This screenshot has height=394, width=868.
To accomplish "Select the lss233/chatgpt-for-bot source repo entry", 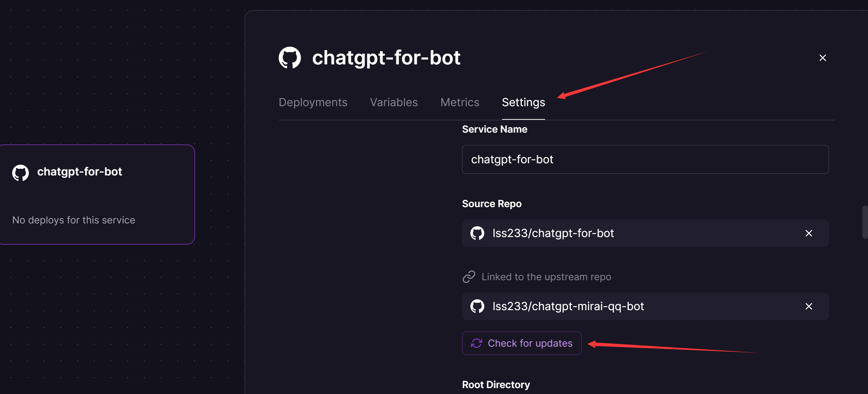I will [553, 233].
